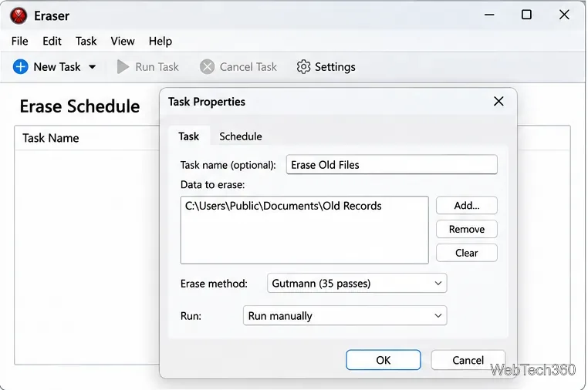This screenshot has width=588, height=390.
Task: Click the Task Name column header
Action: [x=51, y=138]
